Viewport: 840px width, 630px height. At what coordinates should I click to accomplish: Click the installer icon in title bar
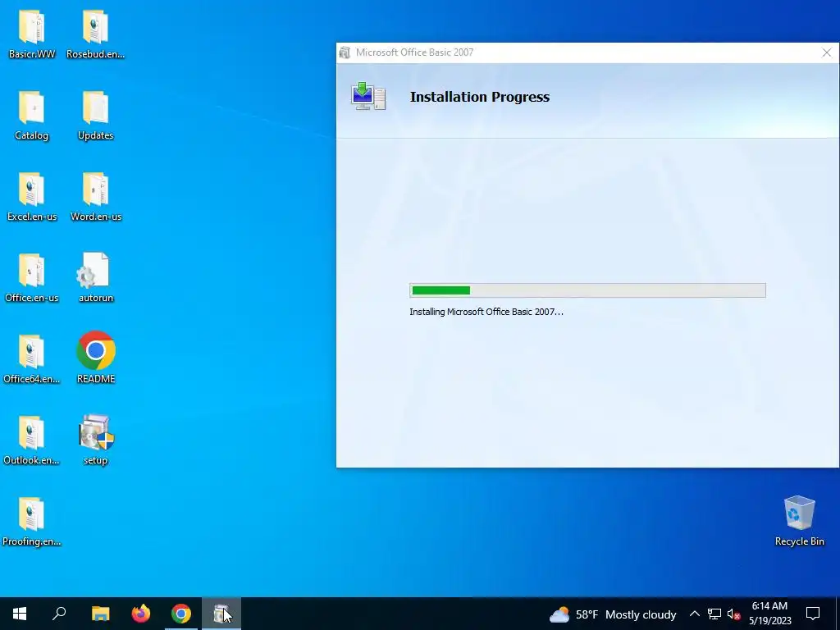[345, 52]
